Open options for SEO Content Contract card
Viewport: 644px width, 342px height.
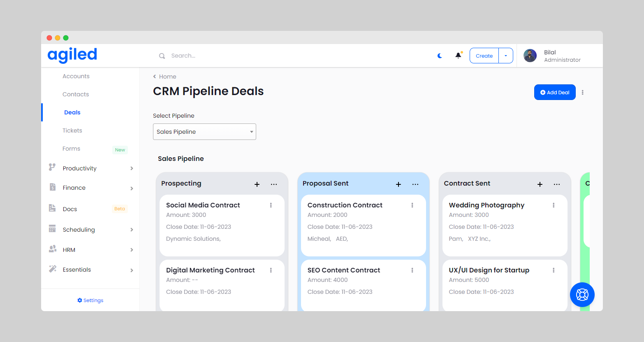coord(412,270)
